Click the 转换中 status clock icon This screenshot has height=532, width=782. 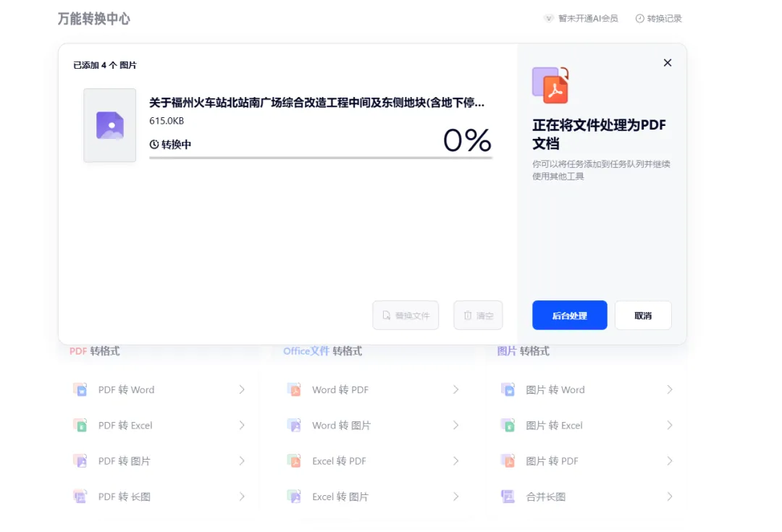tap(154, 144)
